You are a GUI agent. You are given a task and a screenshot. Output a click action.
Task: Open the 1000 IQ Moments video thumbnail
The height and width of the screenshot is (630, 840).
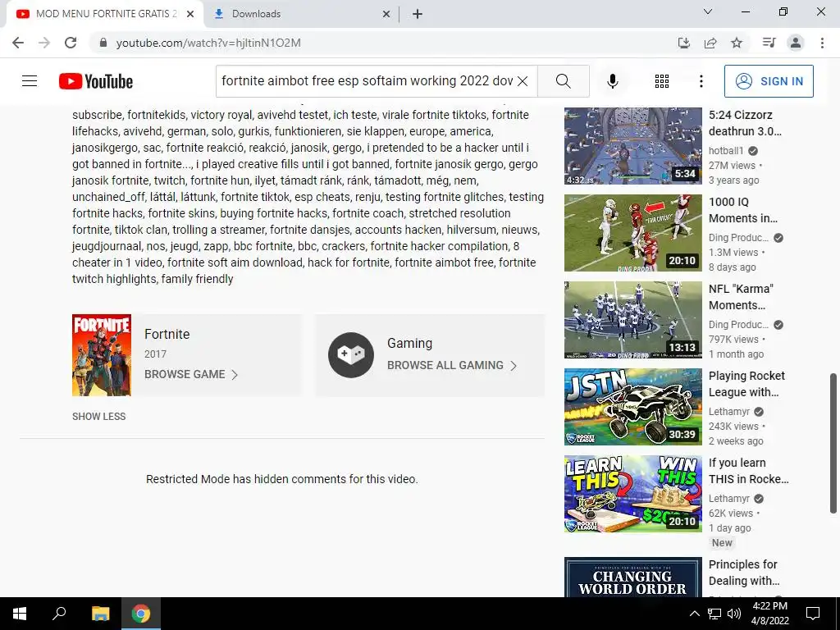click(x=632, y=232)
